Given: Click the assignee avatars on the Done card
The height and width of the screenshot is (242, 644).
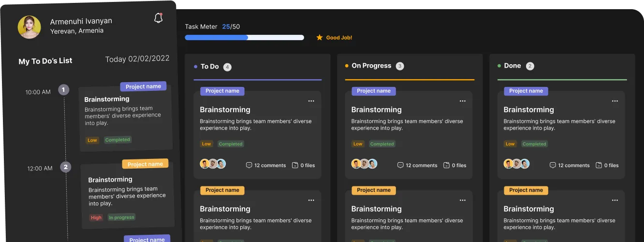Looking at the screenshot, I should [516, 164].
